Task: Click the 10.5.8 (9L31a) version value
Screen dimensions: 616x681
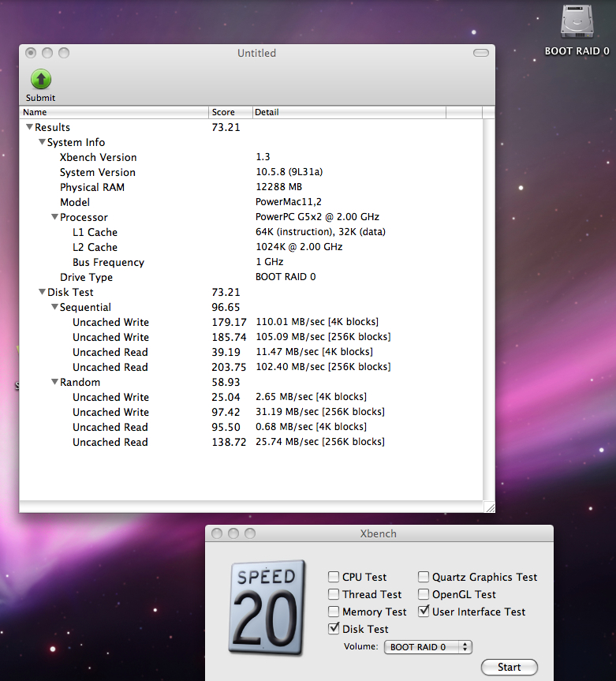Action: (289, 172)
